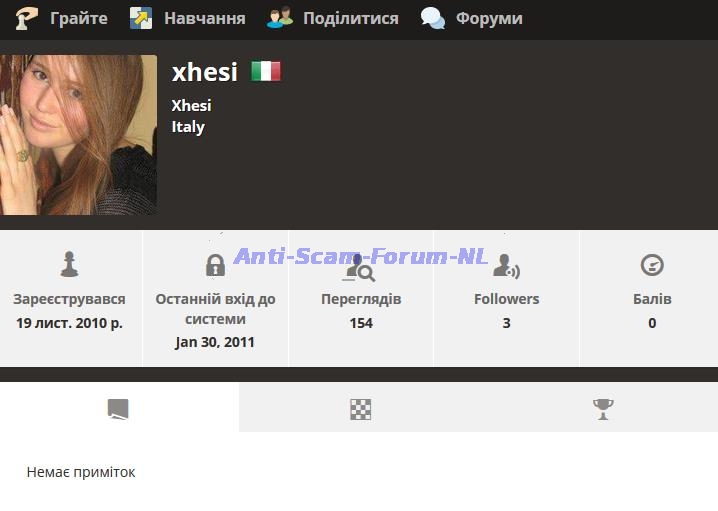The height and width of the screenshot is (511, 718).
Task: Click the Навчання arrow icon
Action: click(x=141, y=18)
